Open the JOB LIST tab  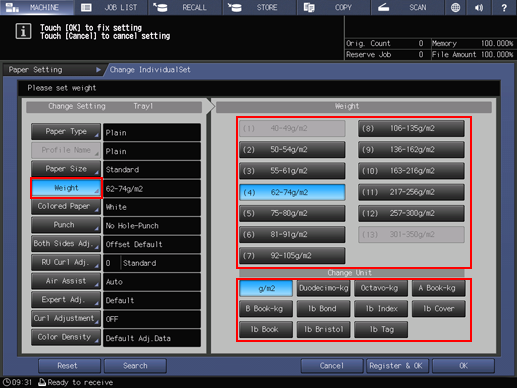tap(111, 7)
